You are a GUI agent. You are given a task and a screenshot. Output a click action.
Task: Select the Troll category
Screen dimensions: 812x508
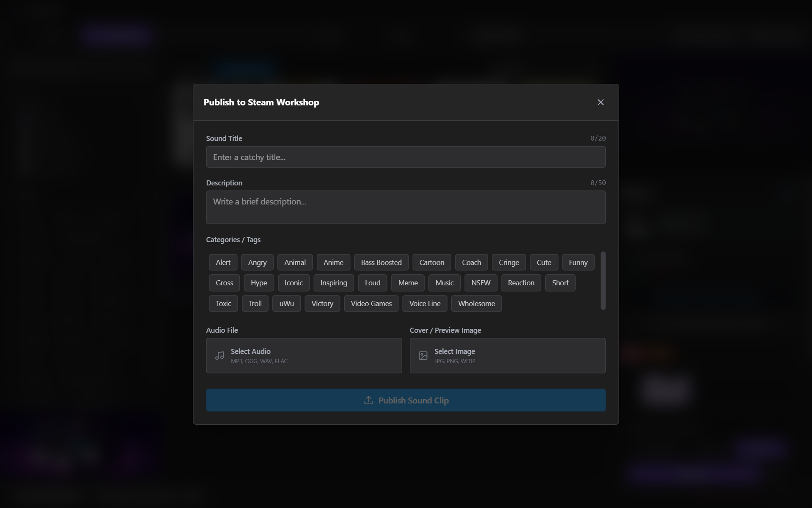255,304
